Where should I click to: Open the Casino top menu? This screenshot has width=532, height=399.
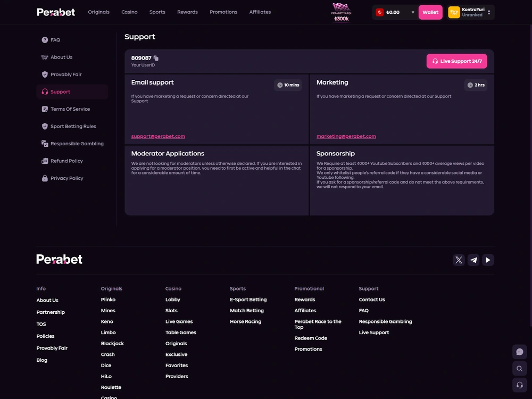click(129, 12)
